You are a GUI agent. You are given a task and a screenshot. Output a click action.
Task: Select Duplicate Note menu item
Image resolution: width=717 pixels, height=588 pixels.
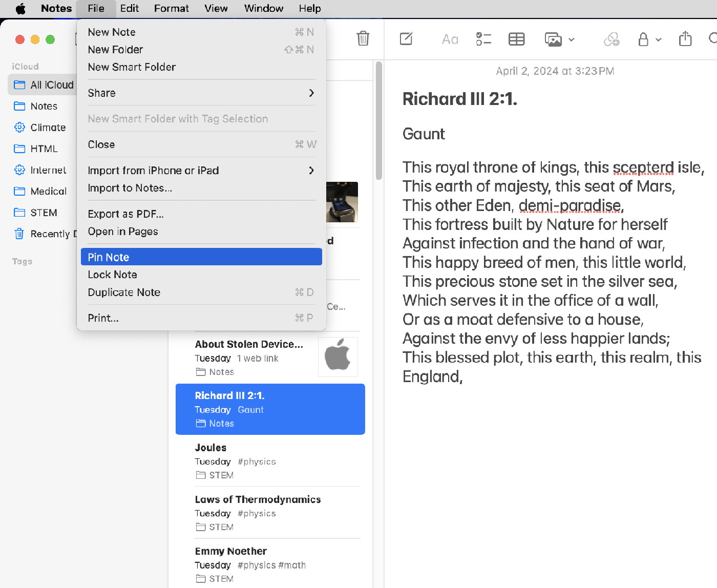pyautogui.click(x=201, y=292)
